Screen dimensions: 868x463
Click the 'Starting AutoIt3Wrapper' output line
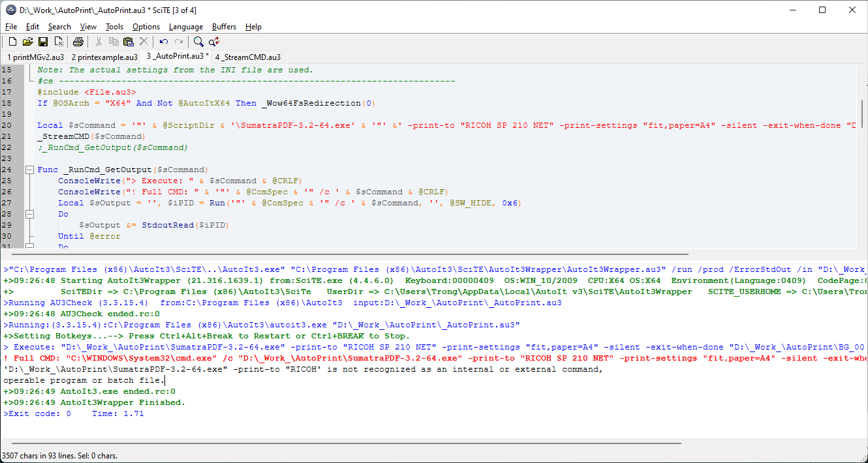(435, 280)
